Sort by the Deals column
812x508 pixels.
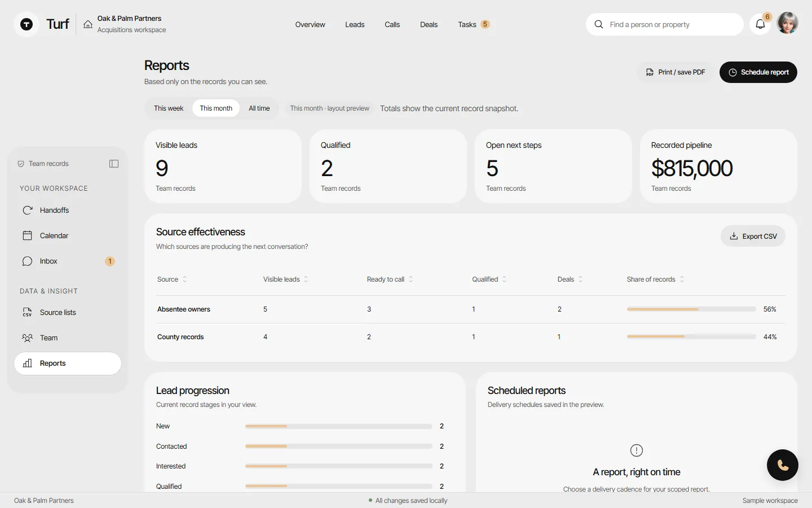[570, 279]
